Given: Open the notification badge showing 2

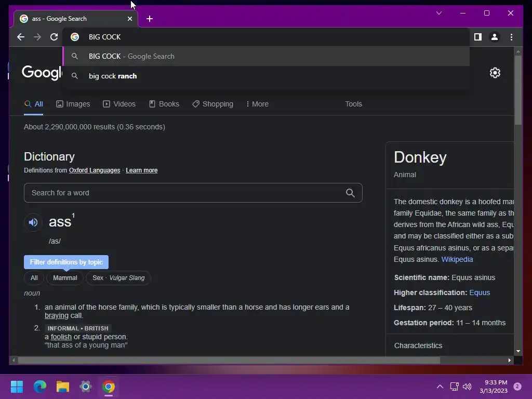Looking at the screenshot, I should [x=517, y=387].
